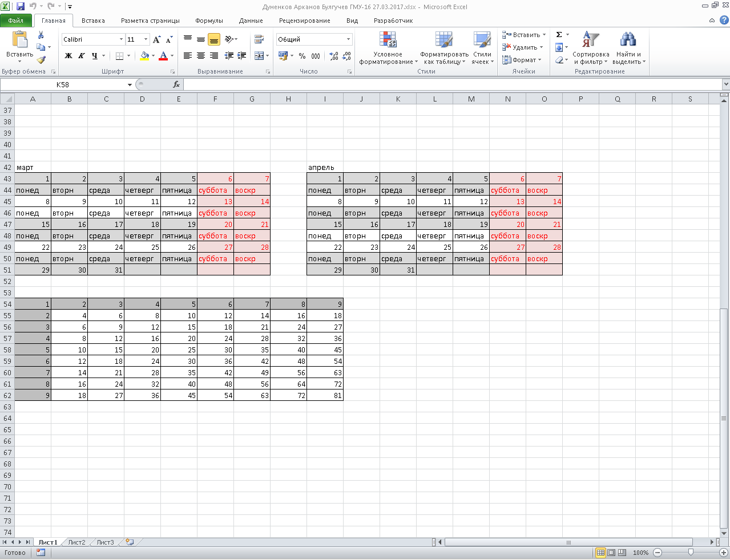730x560 pixels.
Task: Switch to Данные ribbon tab
Action: 251,21
